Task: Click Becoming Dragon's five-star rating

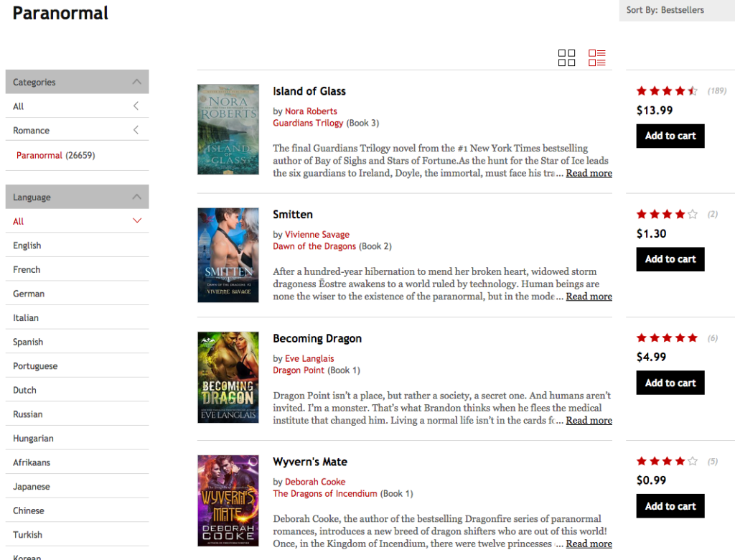Action: pos(667,337)
